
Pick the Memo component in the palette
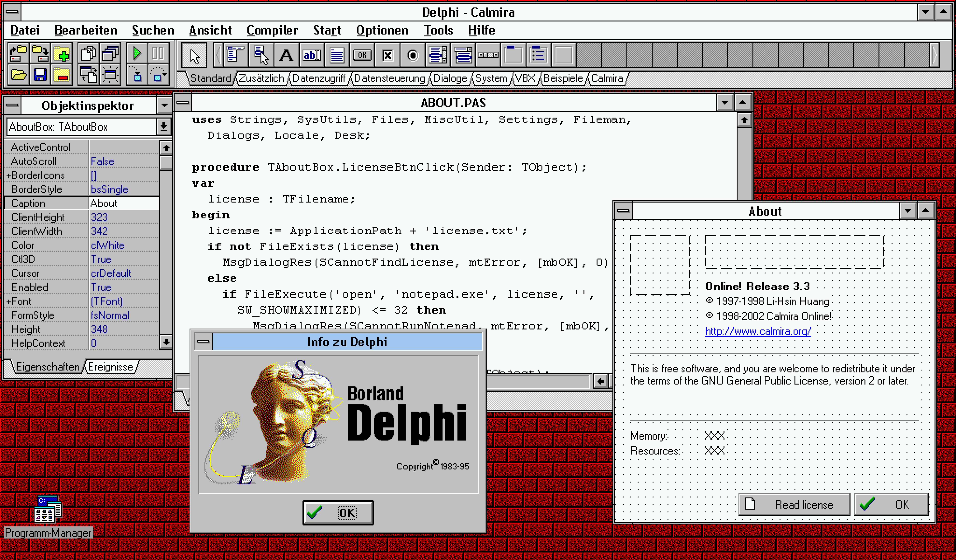coord(337,55)
